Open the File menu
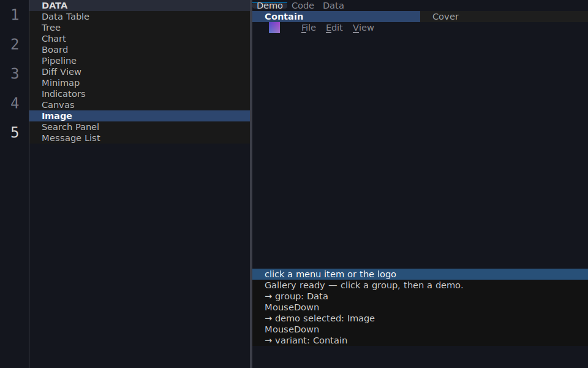This screenshot has height=368, width=588. point(309,28)
